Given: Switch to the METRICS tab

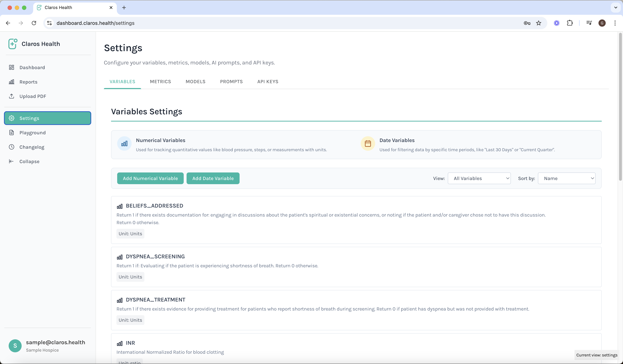Looking at the screenshot, I should click(160, 82).
